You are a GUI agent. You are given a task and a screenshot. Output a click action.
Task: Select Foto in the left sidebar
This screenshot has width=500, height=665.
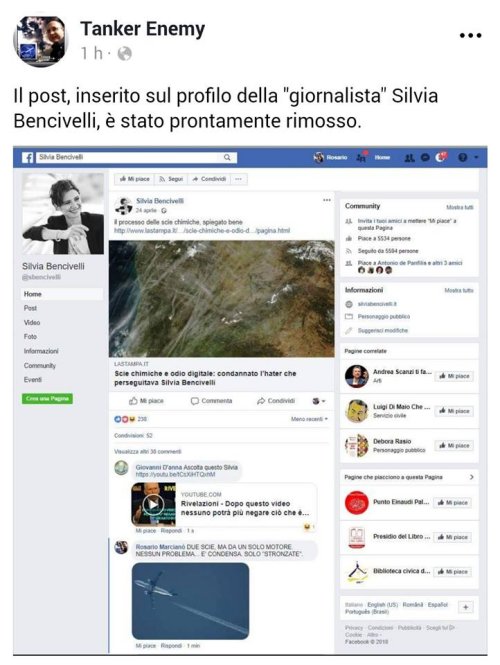tap(30, 337)
